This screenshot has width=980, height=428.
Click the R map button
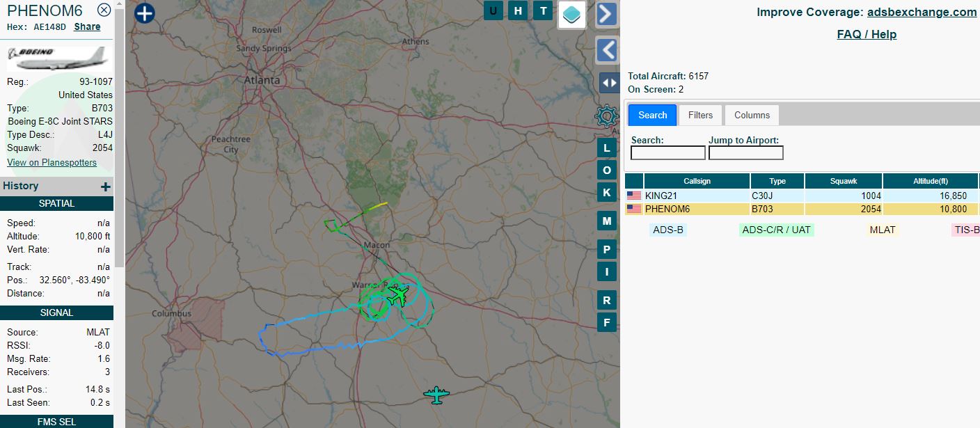(x=607, y=301)
